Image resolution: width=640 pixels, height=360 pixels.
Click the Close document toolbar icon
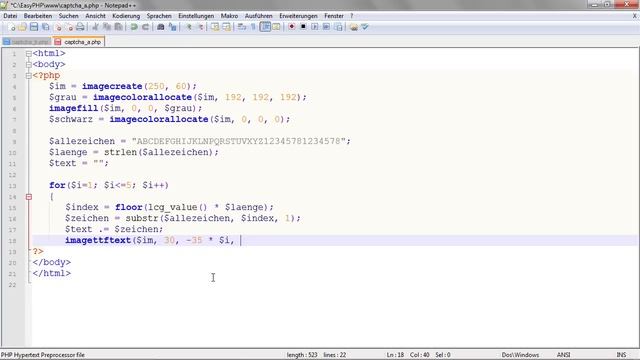58,27
